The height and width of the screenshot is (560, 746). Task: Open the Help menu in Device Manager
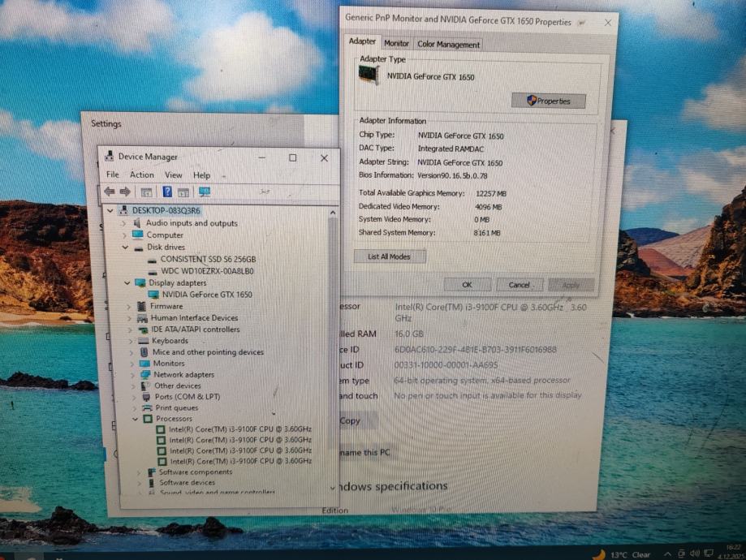point(201,175)
